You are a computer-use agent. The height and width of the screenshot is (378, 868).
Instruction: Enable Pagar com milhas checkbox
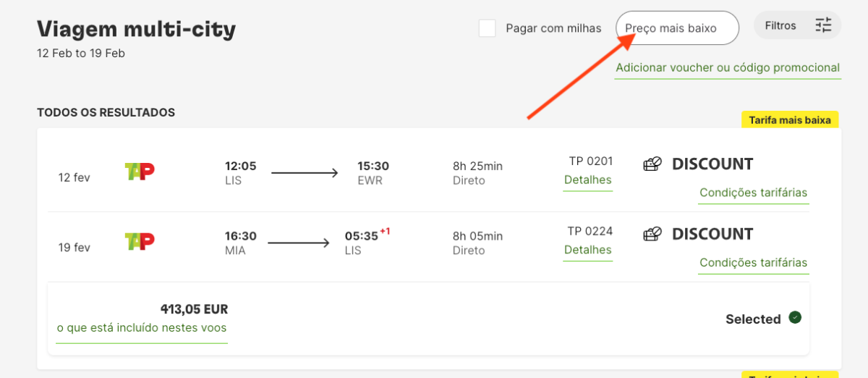pyautogui.click(x=488, y=28)
